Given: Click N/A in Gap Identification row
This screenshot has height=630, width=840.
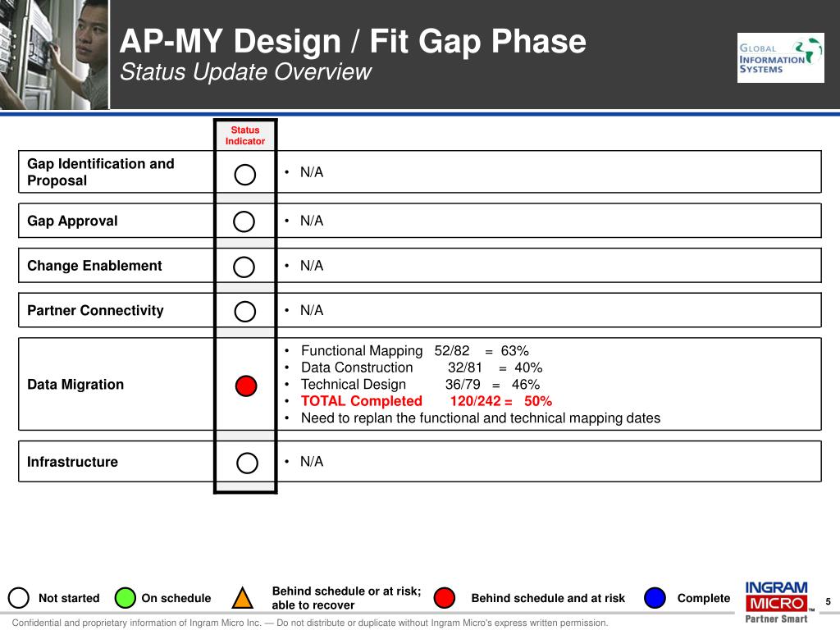Looking at the screenshot, I should (x=311, y=172).
